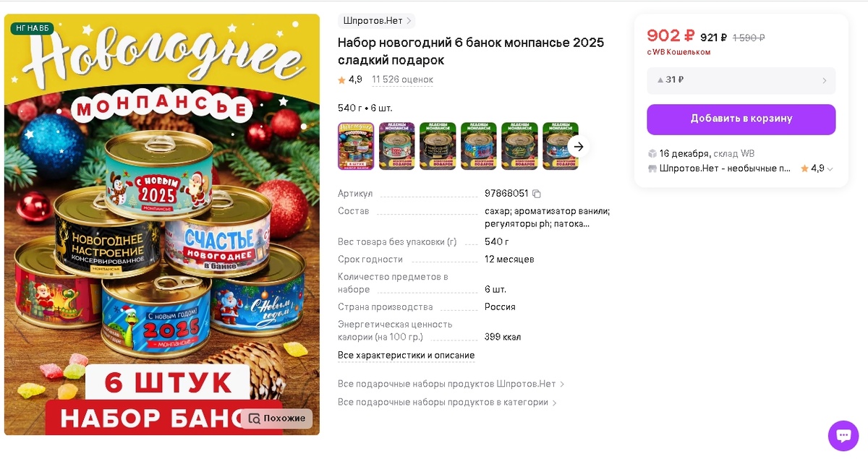Screen dimensions: 868x459
Task: Open the 11 526 оценок reviews link
Action: tap(402, 80)
